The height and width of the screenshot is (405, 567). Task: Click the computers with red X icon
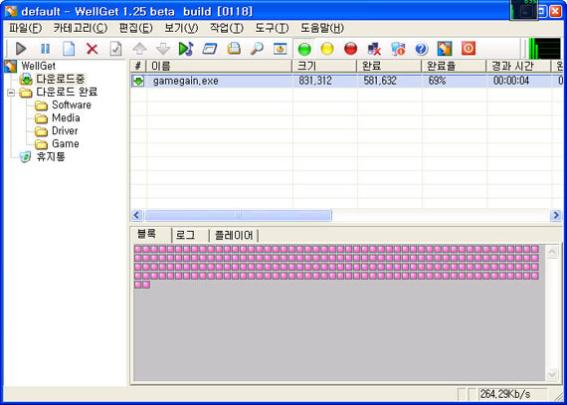[x=374, y=49]
